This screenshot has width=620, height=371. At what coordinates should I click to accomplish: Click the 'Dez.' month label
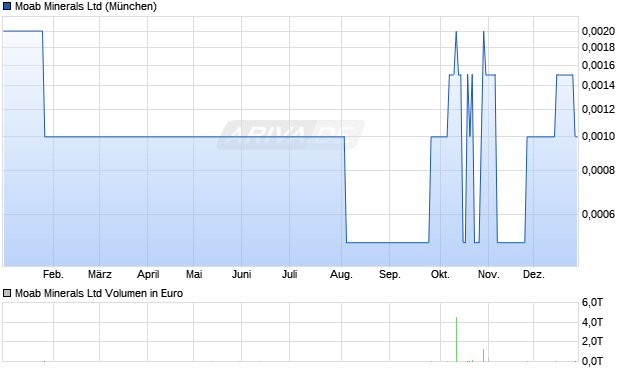click(533, 274)
